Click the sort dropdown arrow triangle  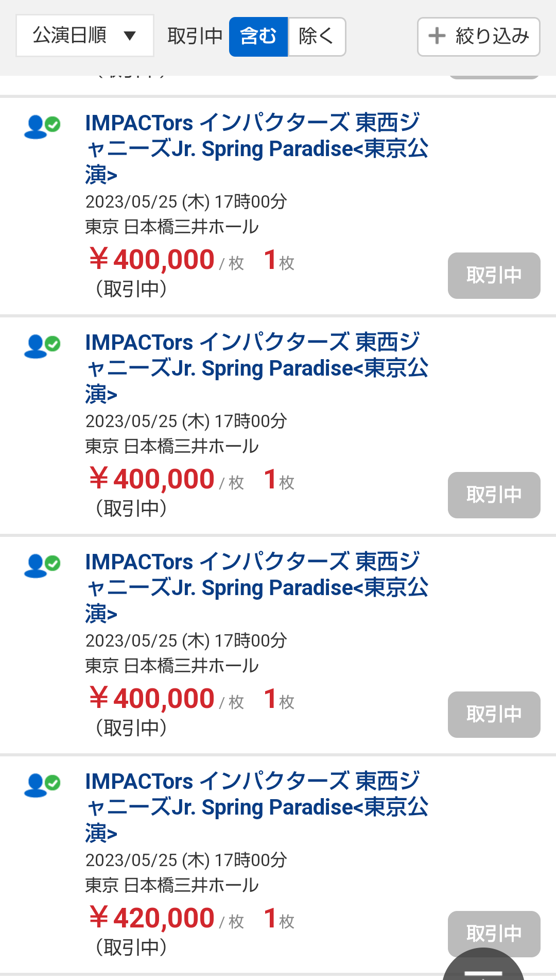click(130, 36)
